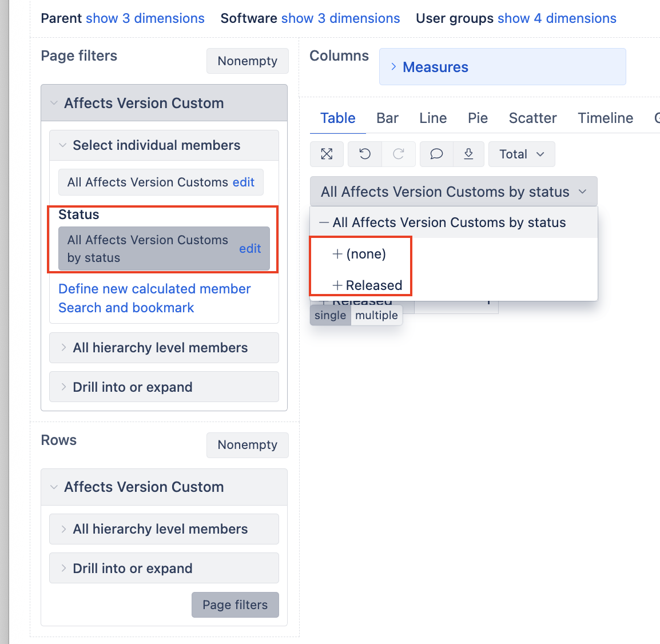This screenshot has height=644, width=660.
Task: Click the redo arrow icon
Action: click(x=399, y=154)
